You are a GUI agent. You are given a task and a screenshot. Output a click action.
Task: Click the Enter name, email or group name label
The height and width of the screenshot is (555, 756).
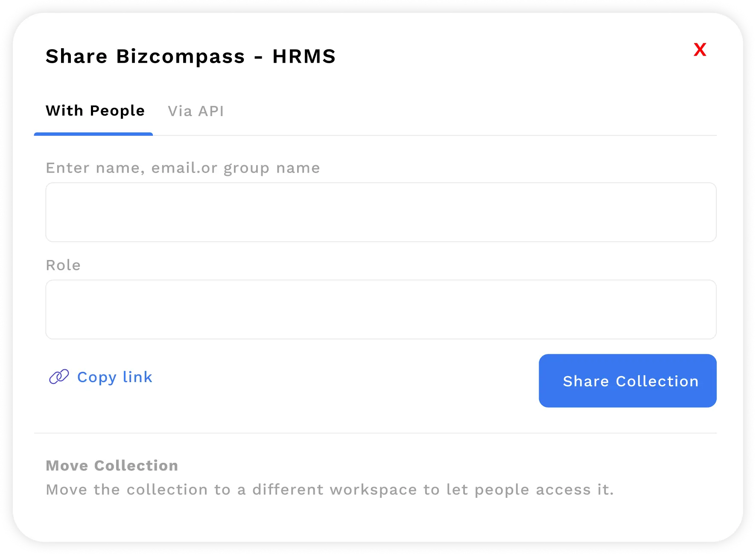pyautogui.click(x=183, y=167)
